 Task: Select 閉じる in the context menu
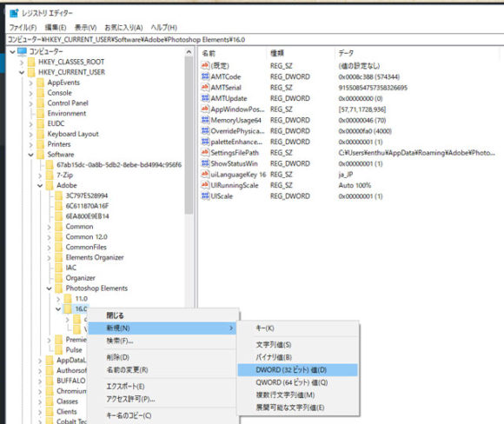(x=162, y=315)
